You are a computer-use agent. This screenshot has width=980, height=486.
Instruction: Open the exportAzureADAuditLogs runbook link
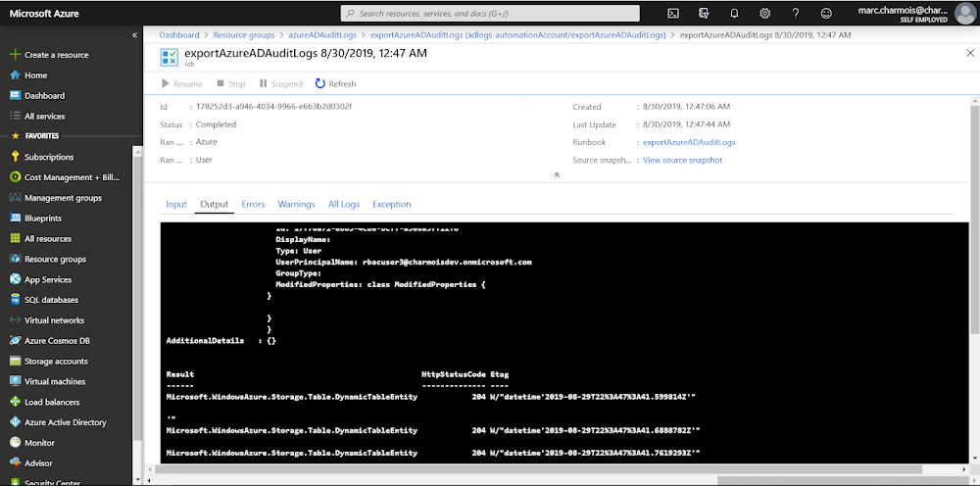click(x=689, y=142)
